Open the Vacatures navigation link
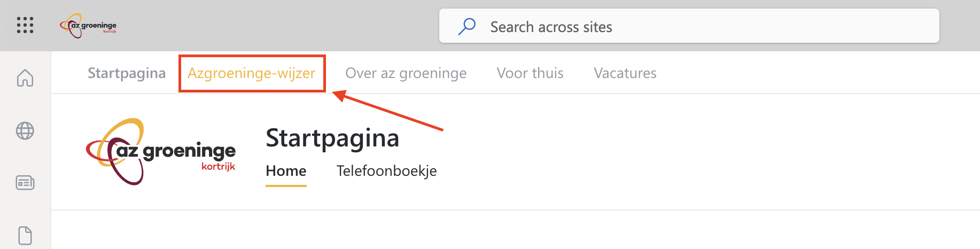Screen dimensions: 980x249 [625, 73]
